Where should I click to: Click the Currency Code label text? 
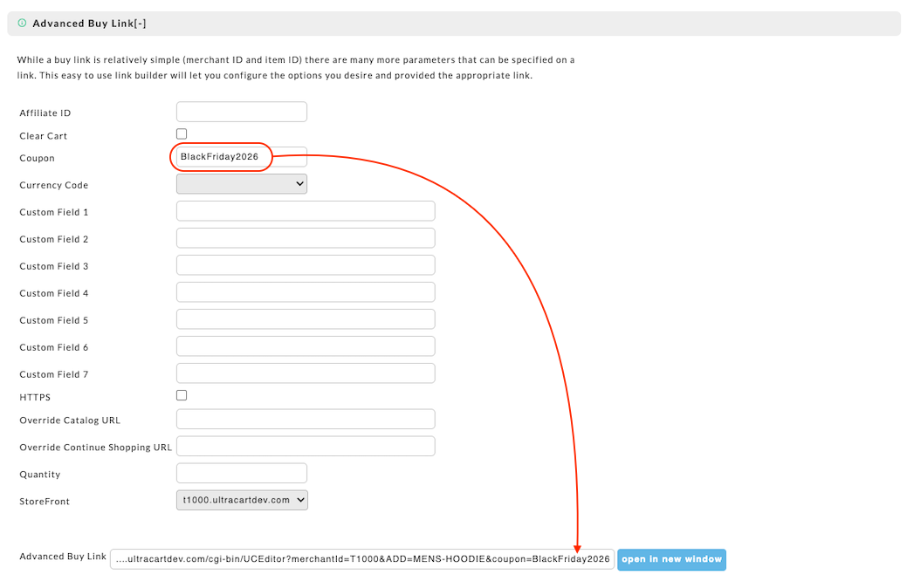(x=54, y=185)
